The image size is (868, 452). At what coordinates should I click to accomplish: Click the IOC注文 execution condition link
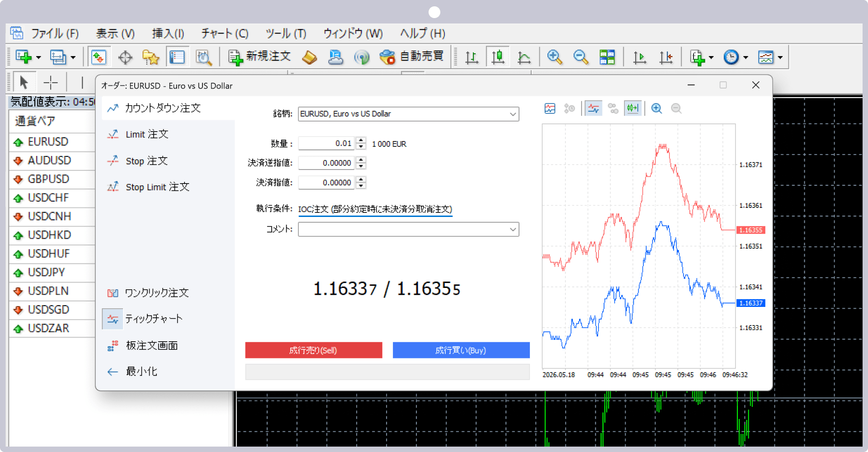pos(375,209)
